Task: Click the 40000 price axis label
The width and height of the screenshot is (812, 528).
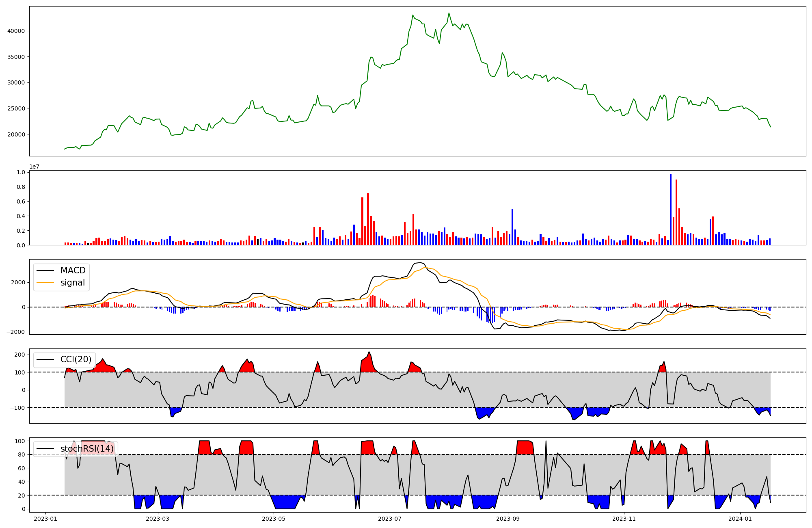Action: point(16,31)
